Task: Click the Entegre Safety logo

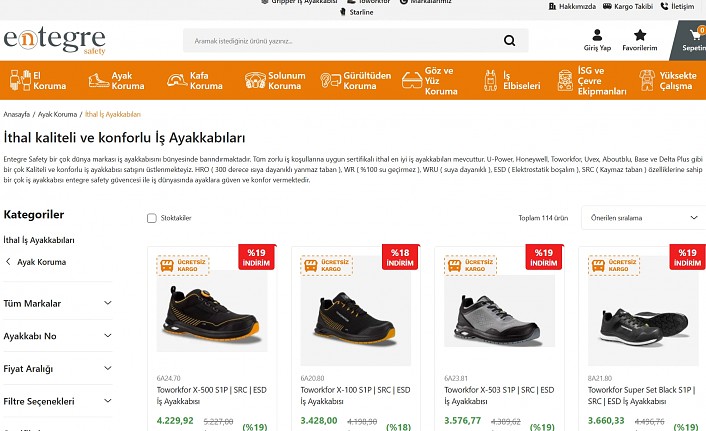Action: tap(54, 41)
